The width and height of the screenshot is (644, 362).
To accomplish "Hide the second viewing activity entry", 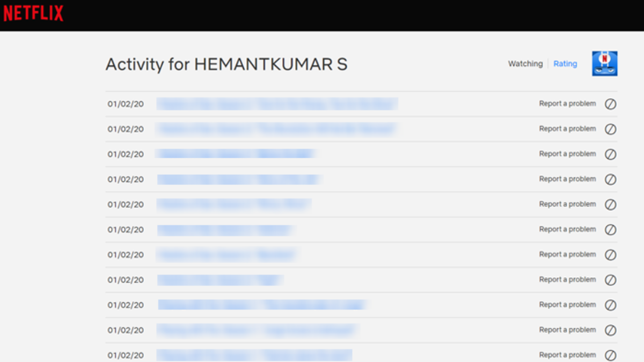I will coord(610,129).
